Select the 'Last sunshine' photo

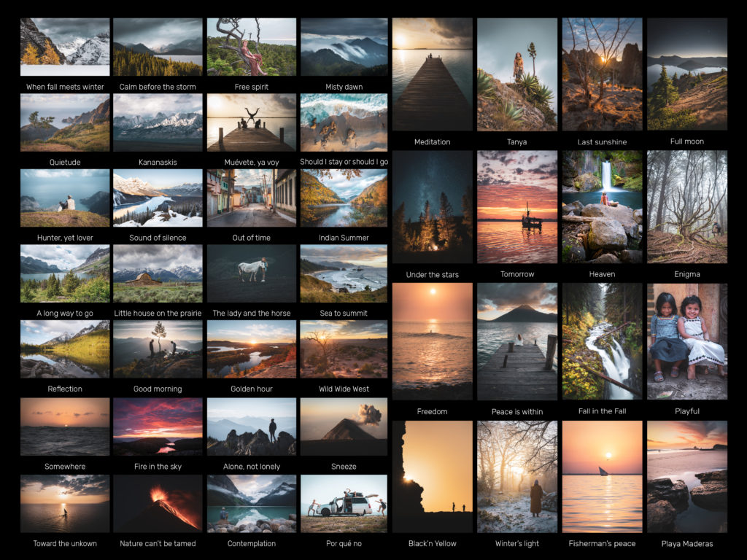tap(602, 74)
